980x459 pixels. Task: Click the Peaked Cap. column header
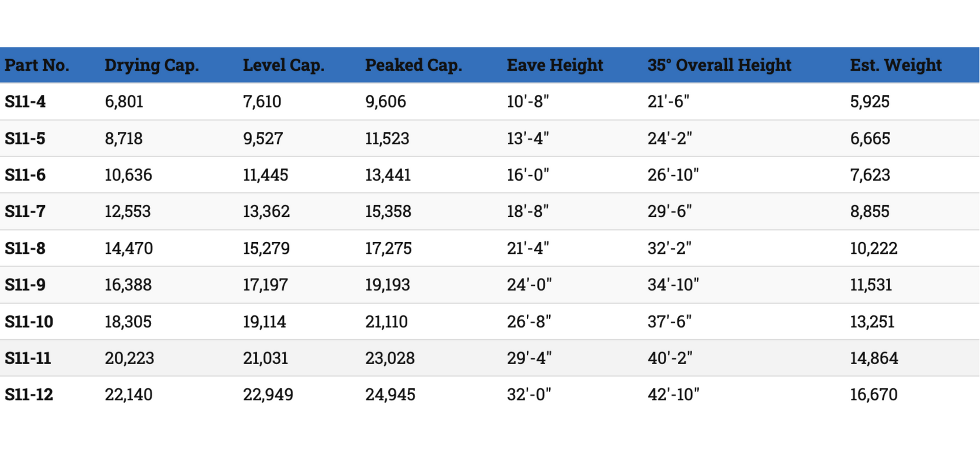(x=413, y=65)
